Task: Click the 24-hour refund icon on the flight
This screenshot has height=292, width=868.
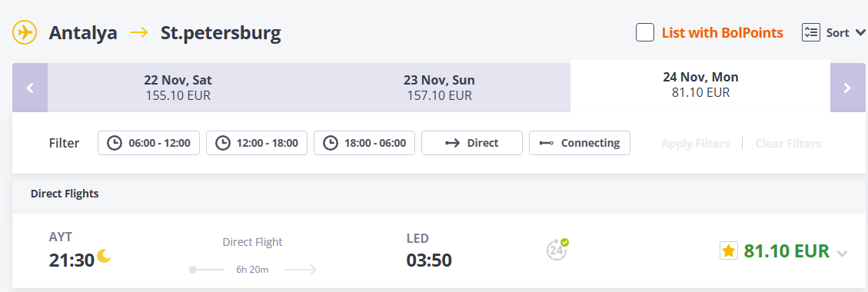Action: tap(557, 250)
